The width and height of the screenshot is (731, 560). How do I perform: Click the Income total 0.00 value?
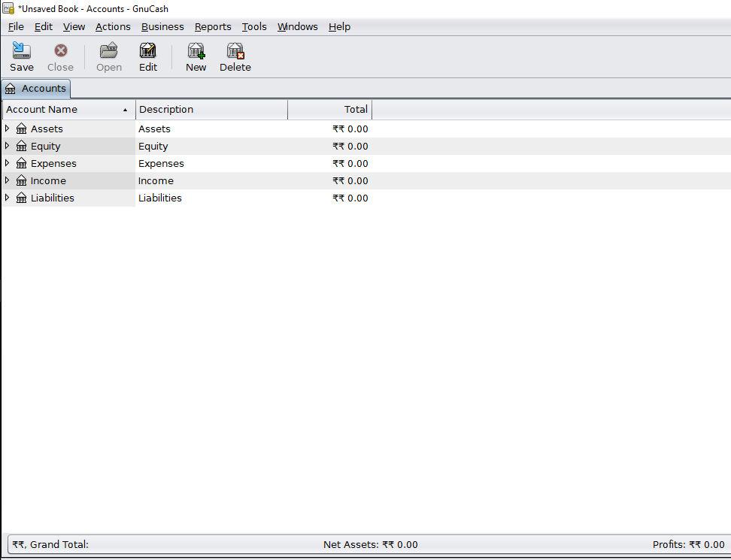[350, 180]
